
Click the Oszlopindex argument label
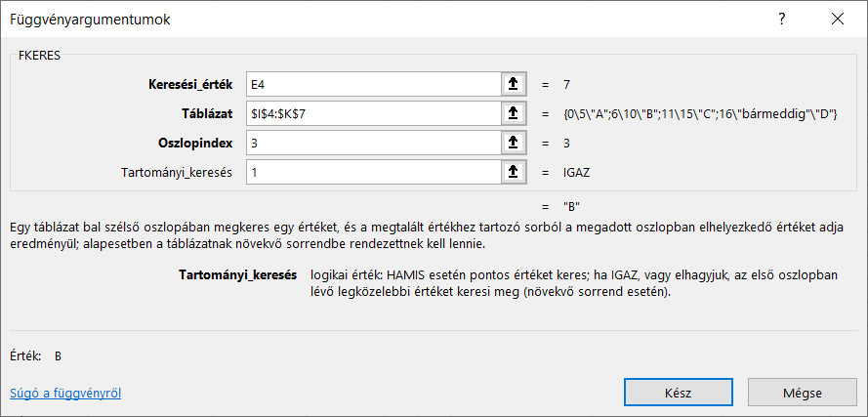pyautogui.click(x=196, y=143)
